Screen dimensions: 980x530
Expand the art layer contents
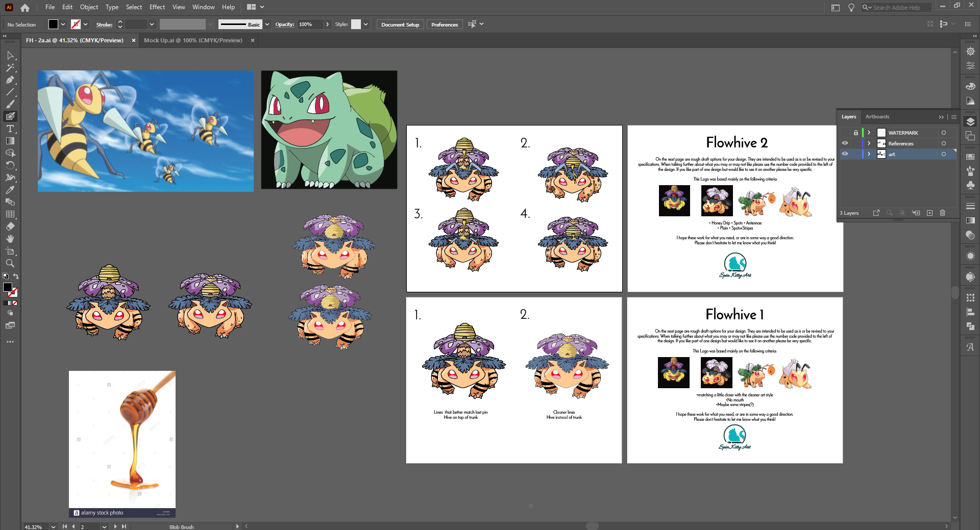[869, 154]
